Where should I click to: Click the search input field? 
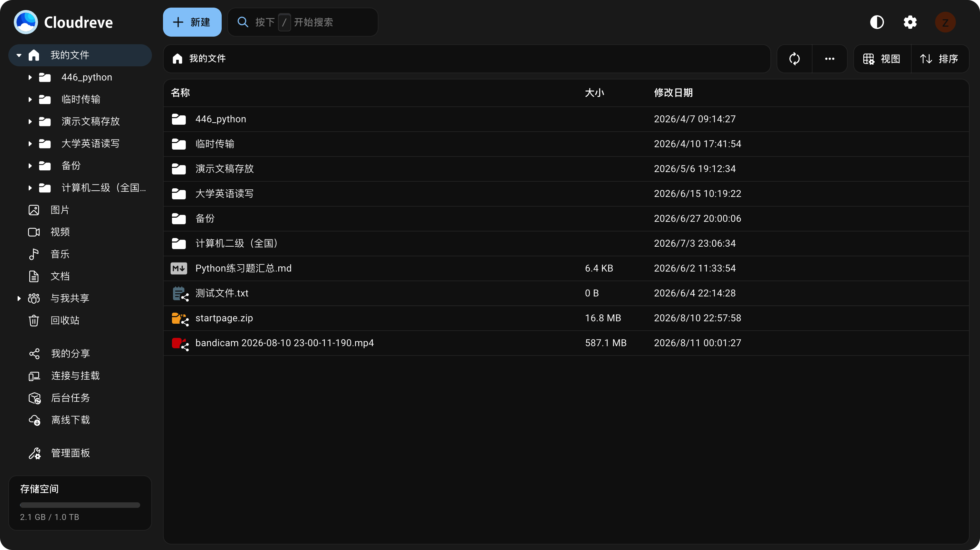tap(303, 22)
